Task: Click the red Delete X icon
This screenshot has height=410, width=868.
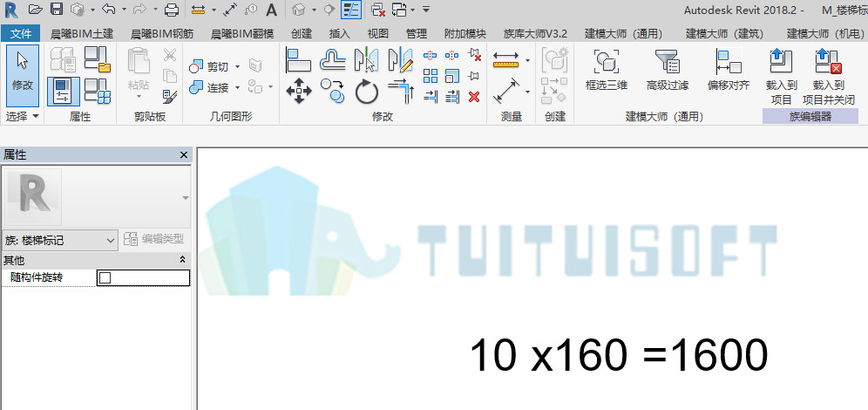Action: point(474,97)
